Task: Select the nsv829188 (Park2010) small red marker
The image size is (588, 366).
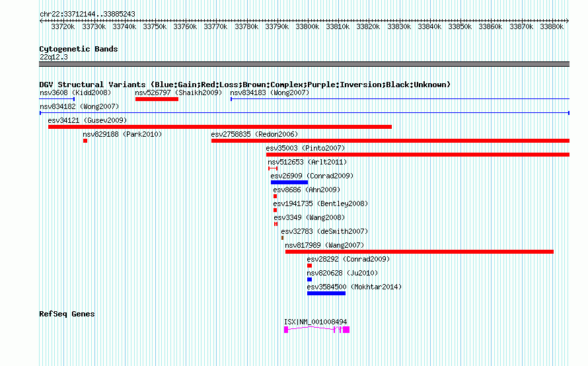Action: pos(85,141)
